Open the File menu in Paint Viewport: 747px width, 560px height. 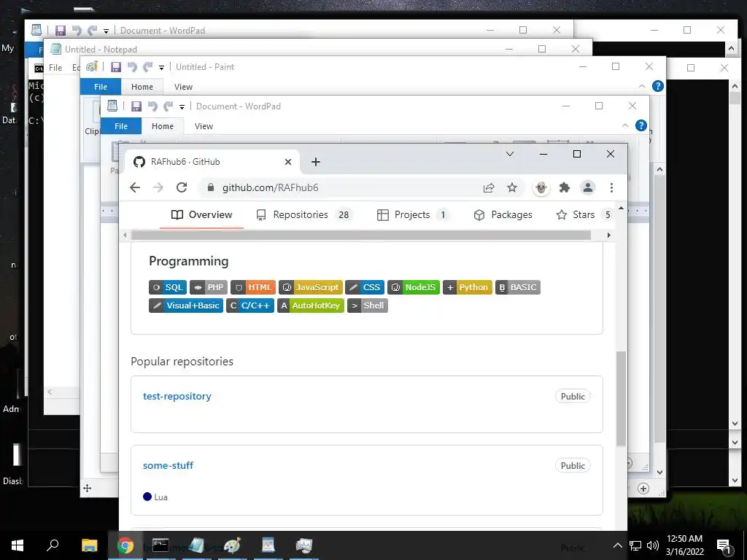pos(101,87)
